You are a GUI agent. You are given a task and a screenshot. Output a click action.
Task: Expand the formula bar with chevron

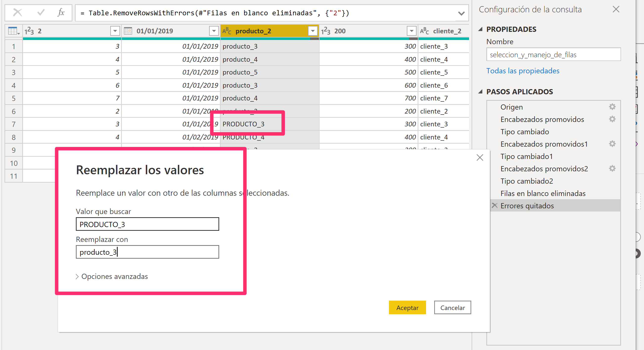tap(461, 14)
